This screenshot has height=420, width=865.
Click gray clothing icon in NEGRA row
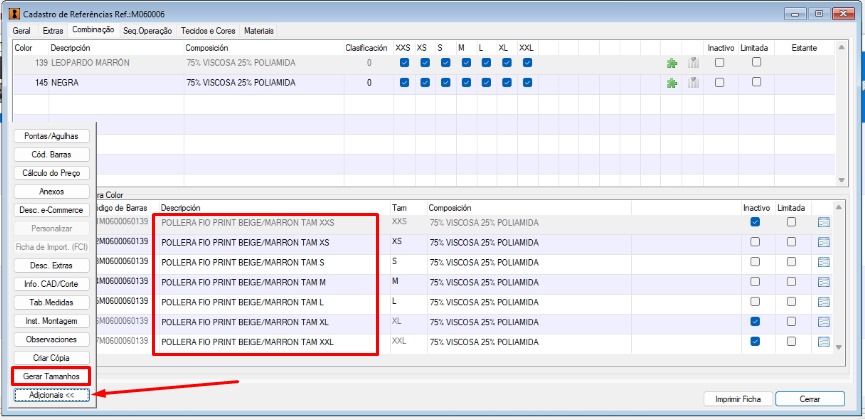(693, 83)
